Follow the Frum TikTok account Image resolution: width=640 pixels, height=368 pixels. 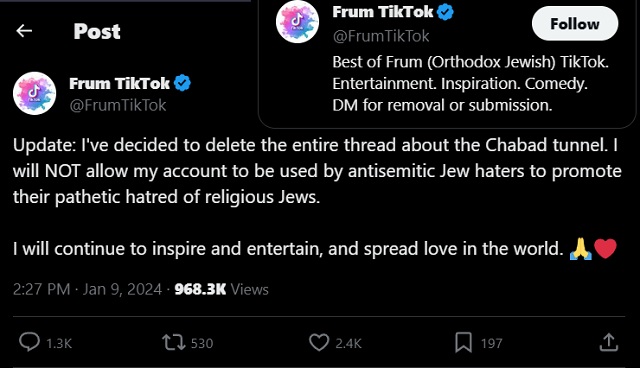[x=575, y=24]
